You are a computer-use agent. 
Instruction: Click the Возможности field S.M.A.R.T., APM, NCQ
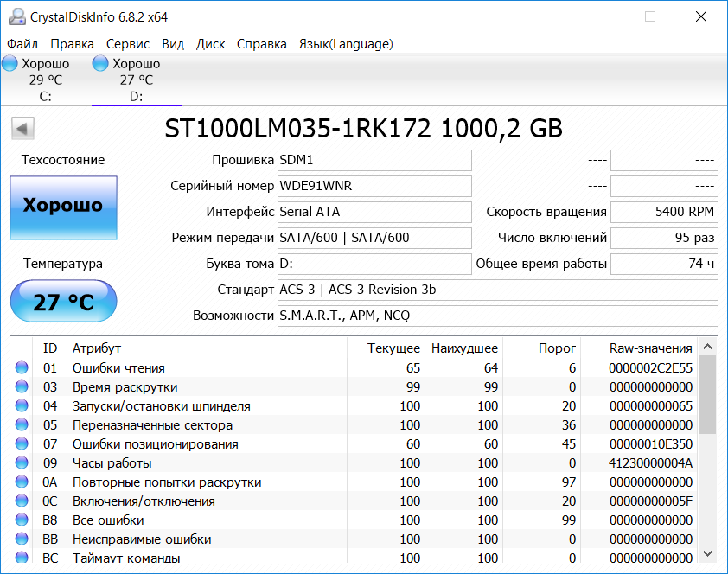point(498,316)
